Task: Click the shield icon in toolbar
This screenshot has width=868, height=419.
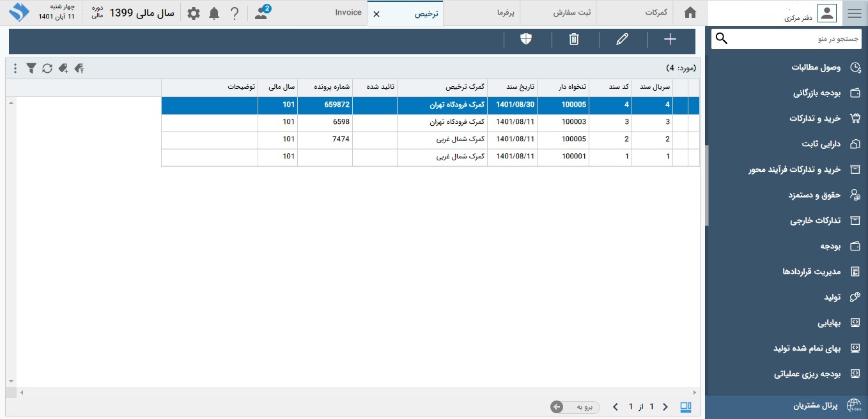Action: click(526, 40)
